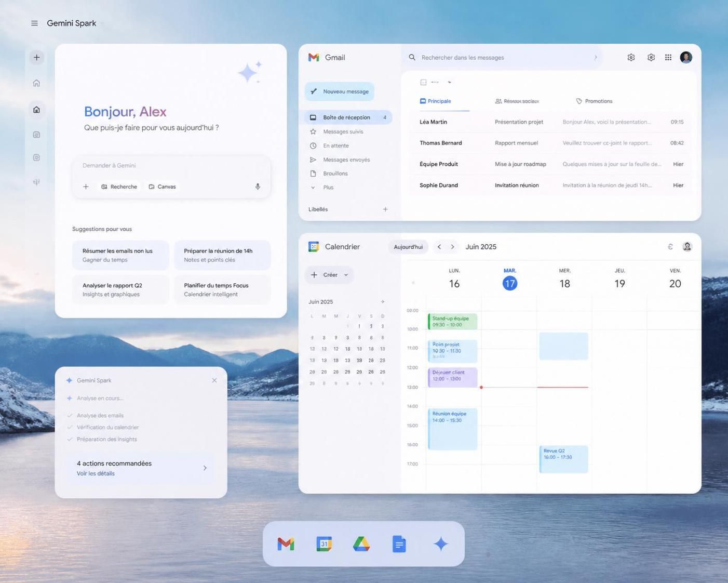Select day 17 in week header
728x583 pixels.
pos(510,284)
